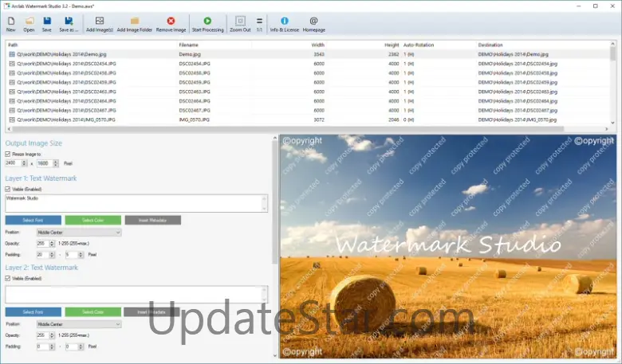
Task: Click Layer 1 Insert Metadata button
Action: (153, 220)
